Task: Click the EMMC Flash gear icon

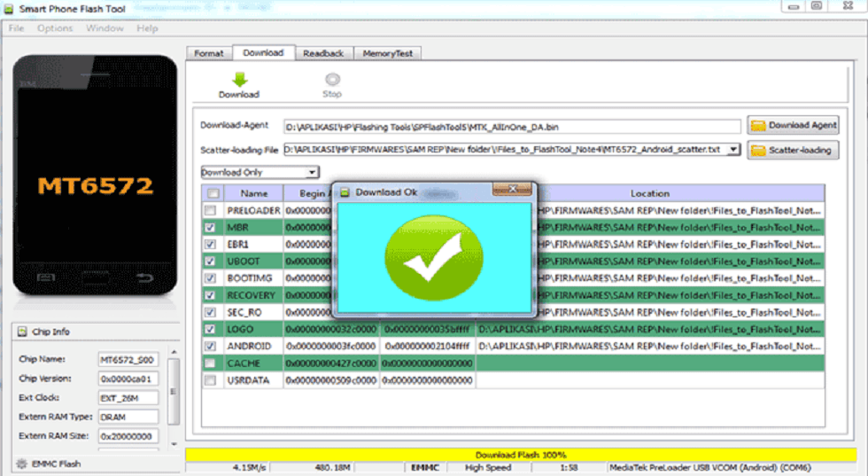Action: (x=20, y=464)
